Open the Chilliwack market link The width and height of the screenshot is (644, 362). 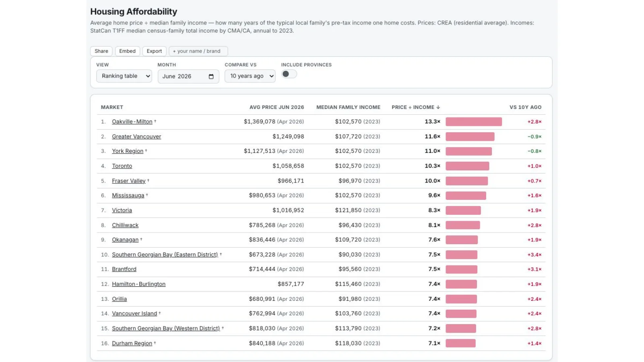click(x=125, y=225)
